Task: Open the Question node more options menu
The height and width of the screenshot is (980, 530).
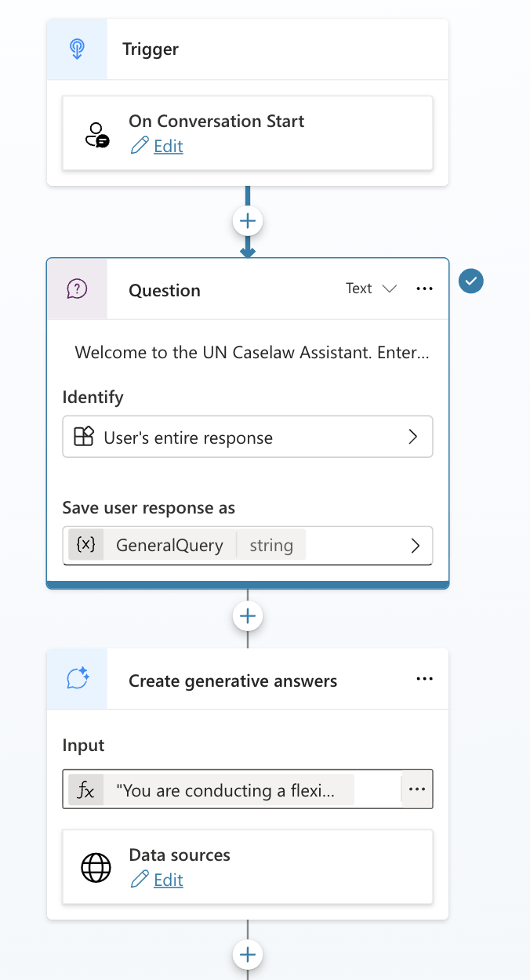Action: pyautogui.click(x=425, y=289)
